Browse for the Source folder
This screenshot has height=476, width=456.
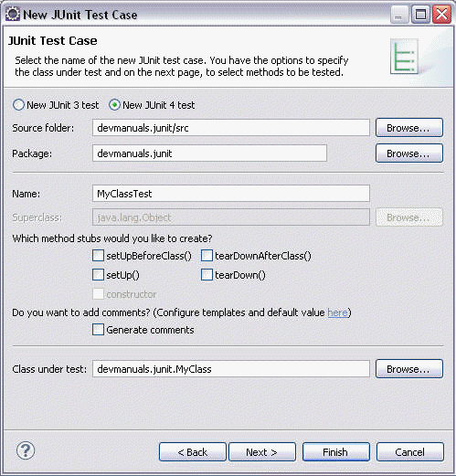click(409, 128)
